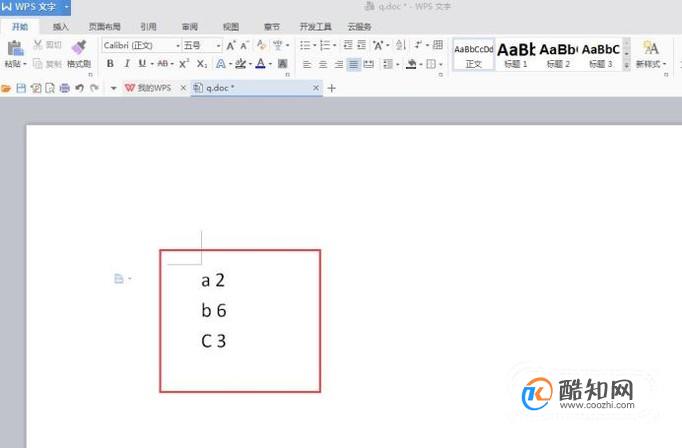Viewport: 682px width, 448px height.
Task: Click the decrease indent icon
Action: (x=348, y=45)
